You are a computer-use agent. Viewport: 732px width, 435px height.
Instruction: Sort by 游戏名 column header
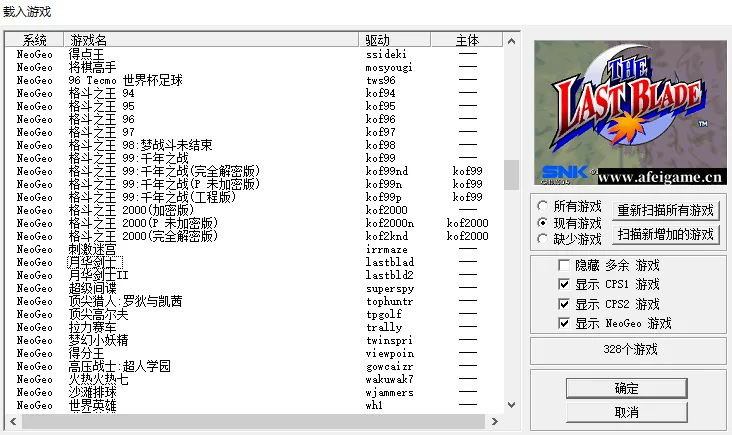pos(88,40)
